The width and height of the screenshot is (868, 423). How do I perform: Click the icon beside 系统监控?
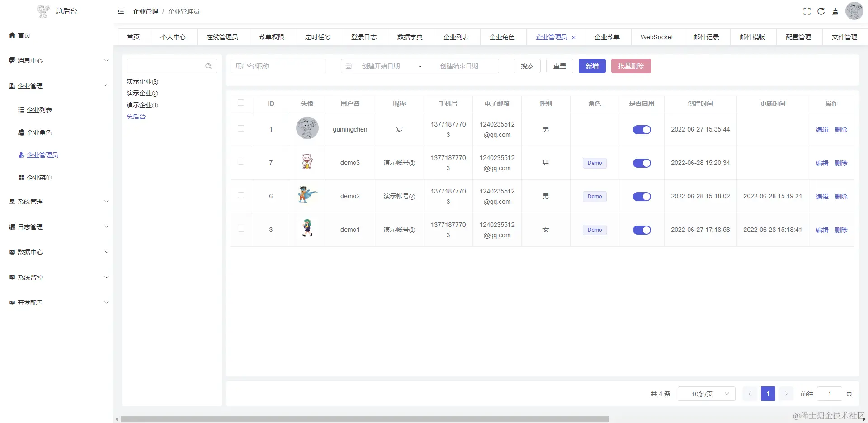pos(12,277)
